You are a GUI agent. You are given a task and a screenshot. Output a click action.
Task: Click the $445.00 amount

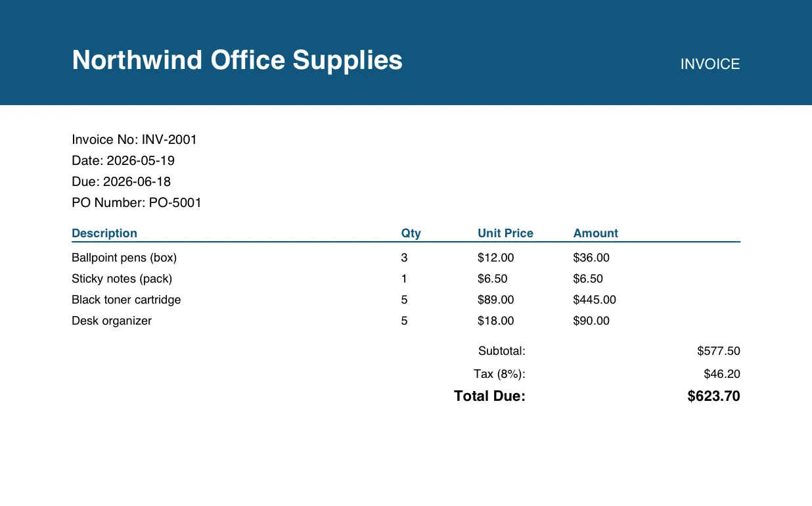[595, 300]
